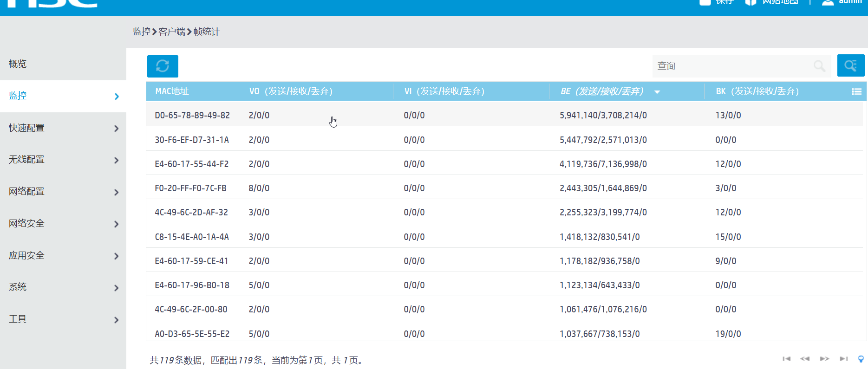Click BK value 13/0/0
This screenshot has width=868, height=369.
pyautogui.click(x=728, y=116)
